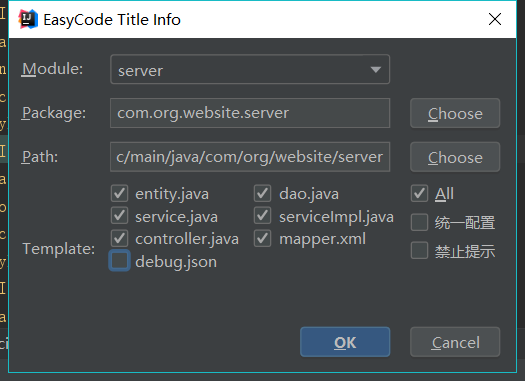This screenshot has width=525, height=381.
Task: Enable the debug.json template
Action: click(120, 260)
